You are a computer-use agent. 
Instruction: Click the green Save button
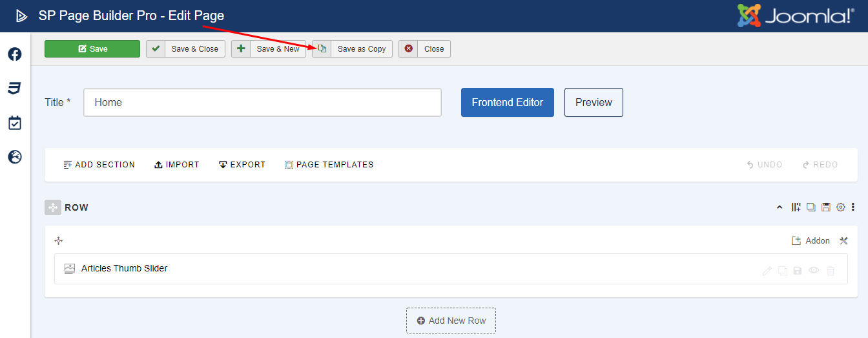tap(92, 49)
